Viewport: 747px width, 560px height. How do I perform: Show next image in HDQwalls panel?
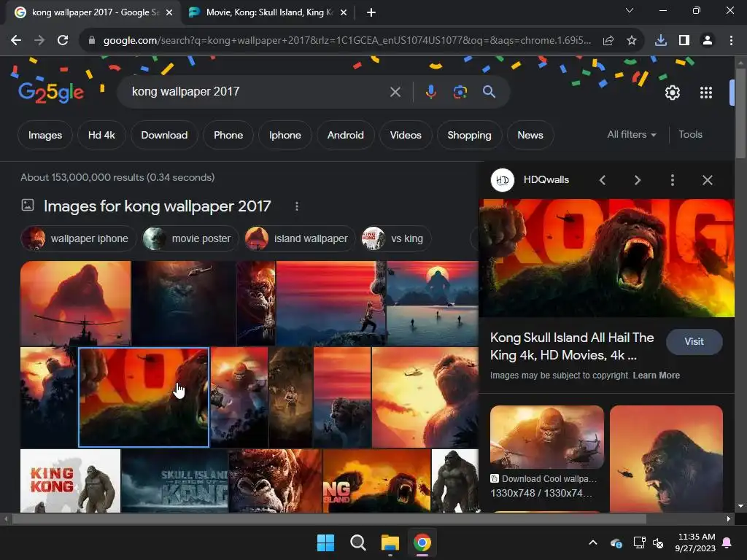pyautogui.click(x=638, y=180)
